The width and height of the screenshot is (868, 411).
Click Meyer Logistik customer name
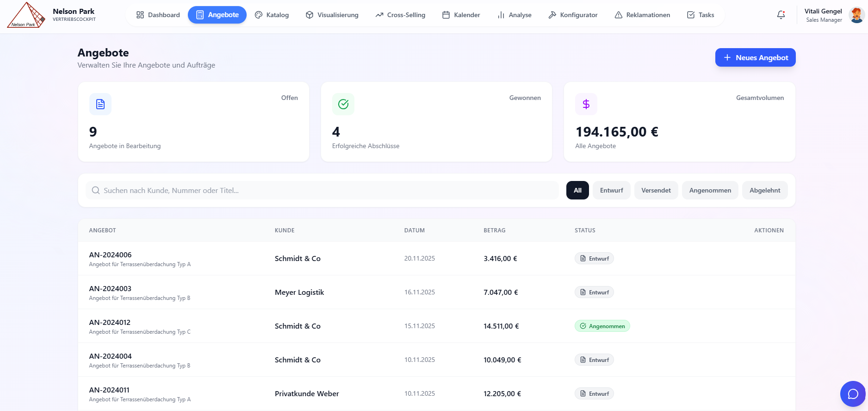pyautogui.click(x=299, y=292)
